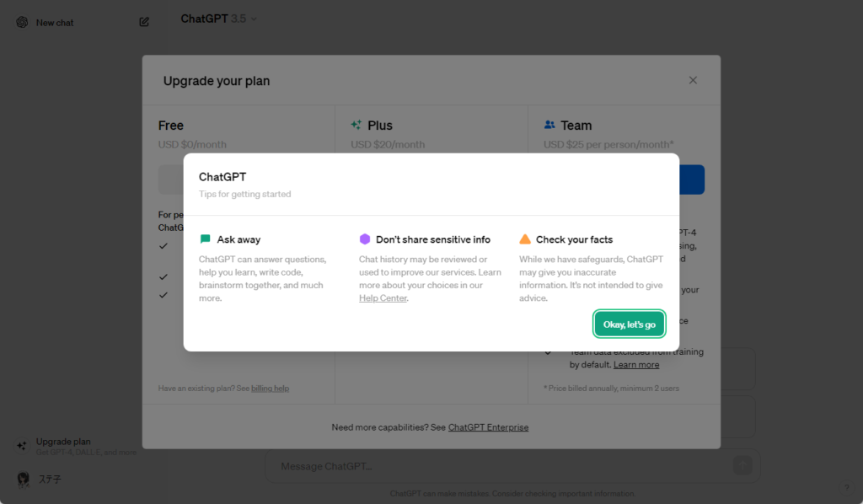The width and height of the screenshot is (863, 504).
Task: Open the question mark help icon
Action: coord(846,487)
